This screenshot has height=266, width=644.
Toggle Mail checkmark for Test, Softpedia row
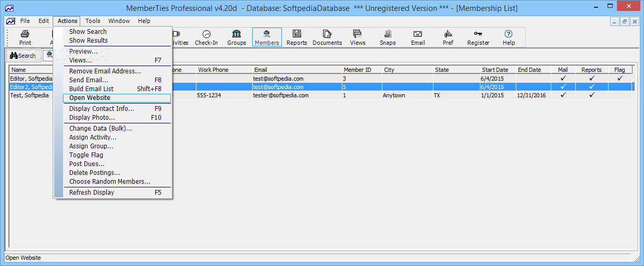tap(563, 95)
